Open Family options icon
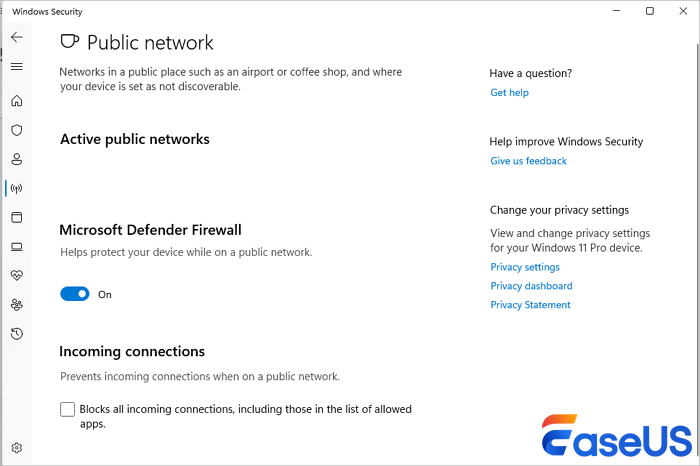Viewport: 700px width, 466px height. (x=16, y=304)
